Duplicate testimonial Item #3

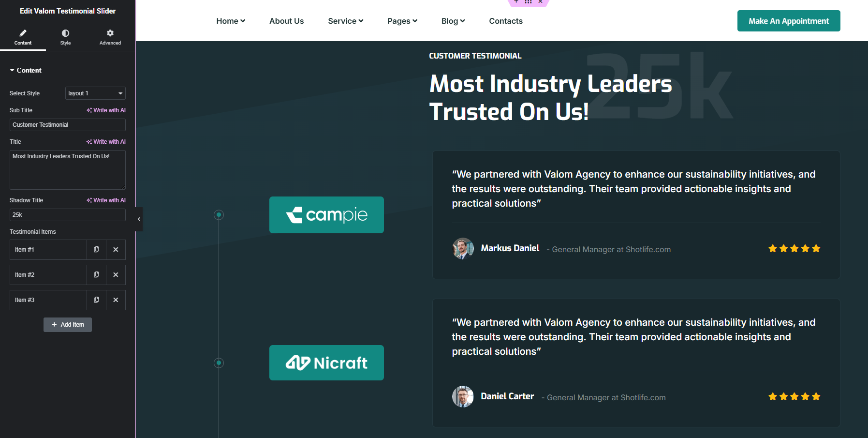(x=96, y=300)
